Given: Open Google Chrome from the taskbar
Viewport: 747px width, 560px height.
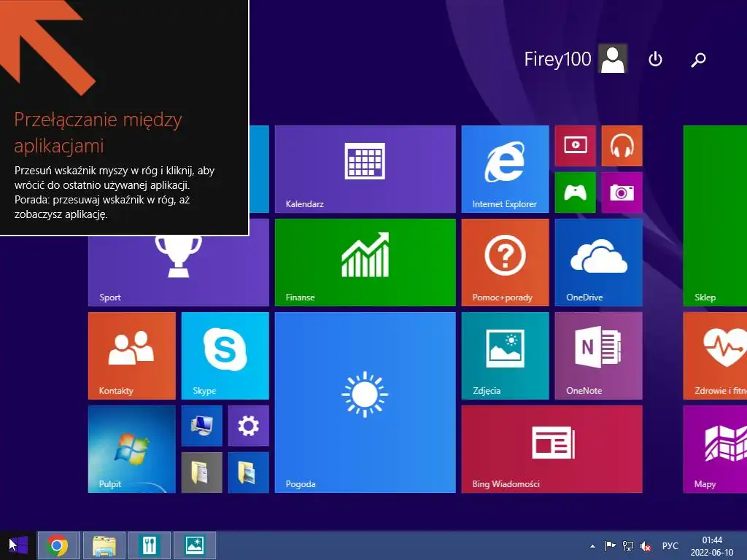Looking at the screenshot, I should [x=57, y=545].
